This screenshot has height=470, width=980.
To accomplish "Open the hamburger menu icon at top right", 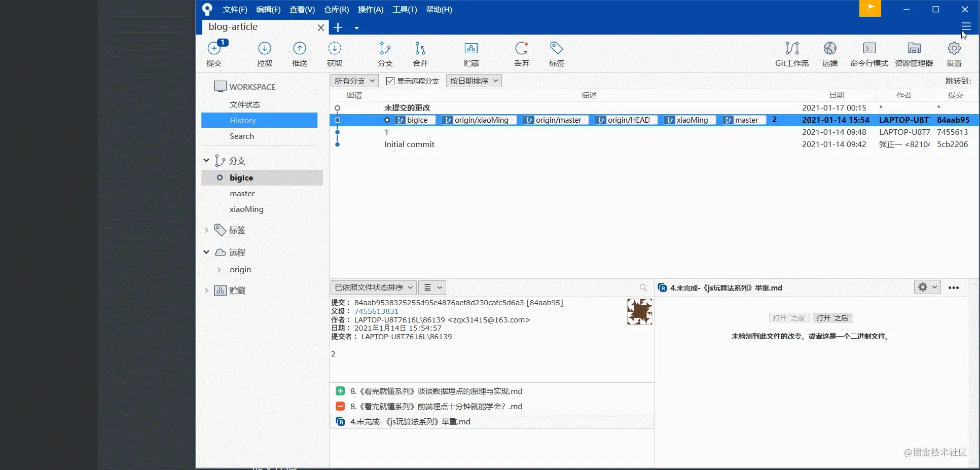I will 966,26.
